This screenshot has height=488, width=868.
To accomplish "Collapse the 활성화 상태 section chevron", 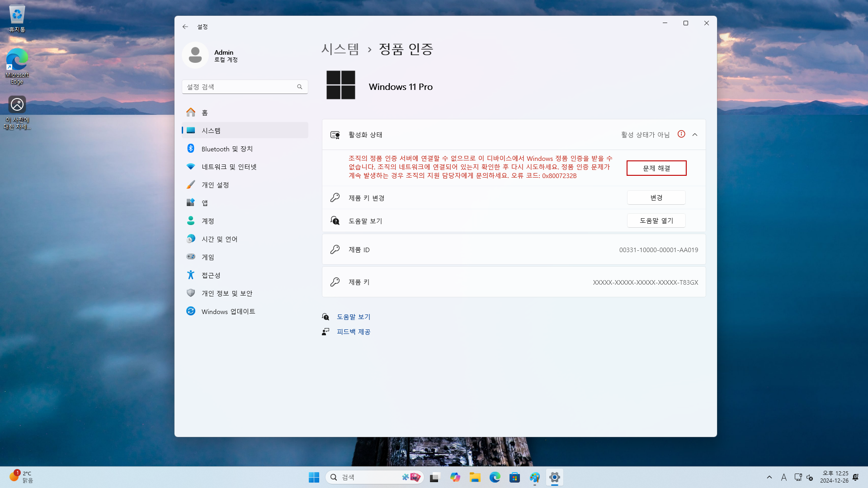I will point(695,134).
